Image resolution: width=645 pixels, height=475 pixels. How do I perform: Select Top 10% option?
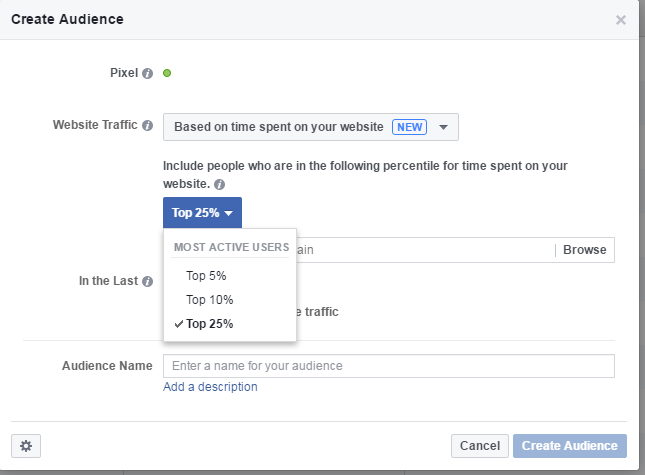click(x=209, y=300)
